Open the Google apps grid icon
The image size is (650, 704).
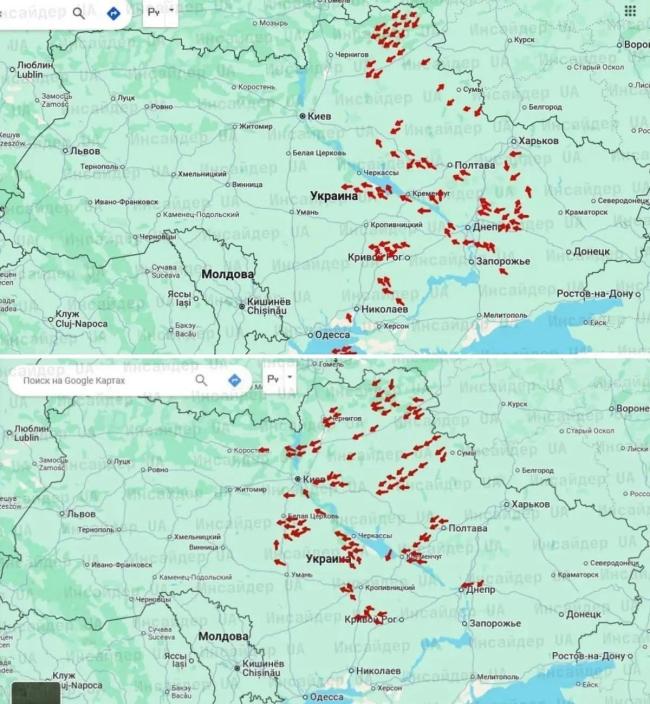630,11
